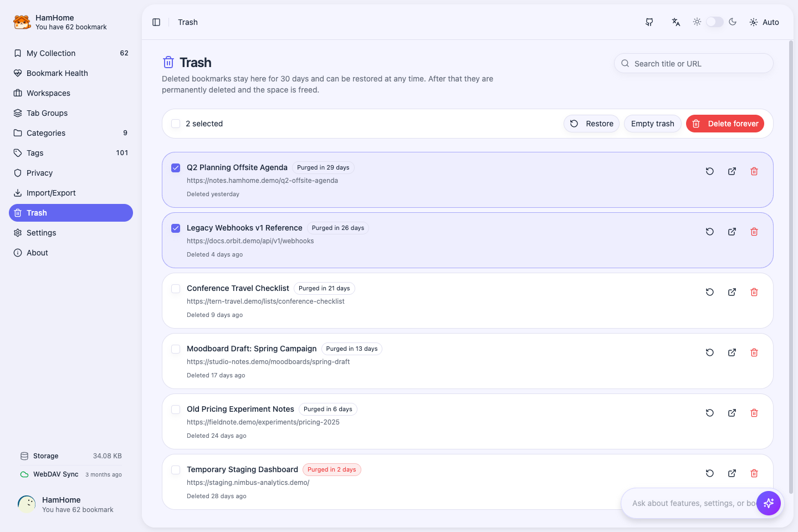The width and height of the screenshot is (798, 532).
Task: Go to Bookmark Health page
Action: click(x=71, y=73)
